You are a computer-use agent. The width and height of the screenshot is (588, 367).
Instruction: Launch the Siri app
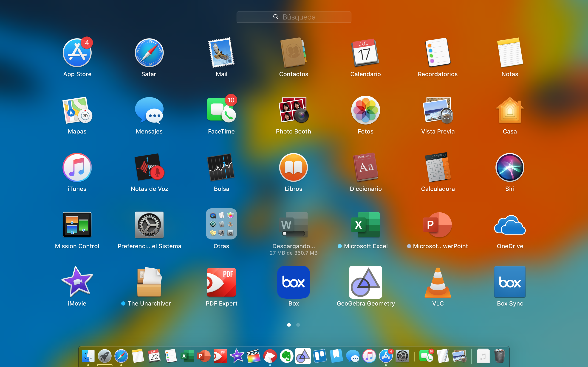tap(509, 167)
